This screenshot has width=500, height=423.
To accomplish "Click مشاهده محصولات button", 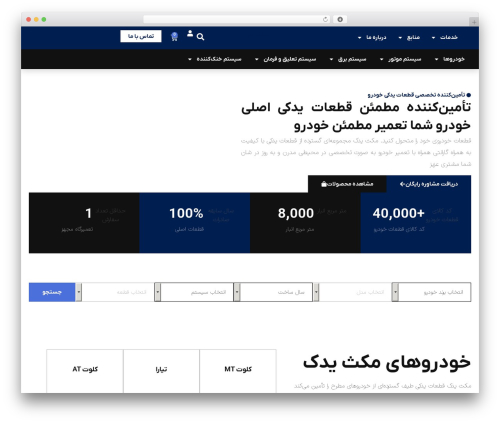I will click(347, 184).
